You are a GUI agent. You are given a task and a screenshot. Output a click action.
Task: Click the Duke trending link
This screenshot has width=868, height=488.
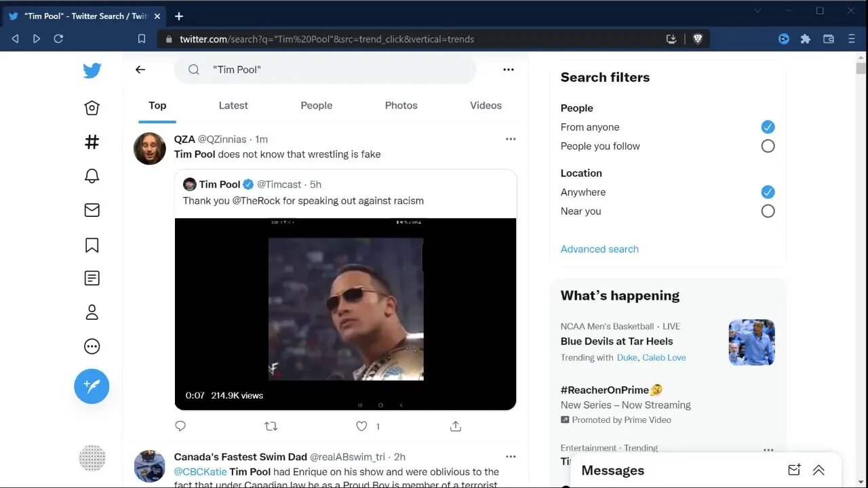coord(627,357)
